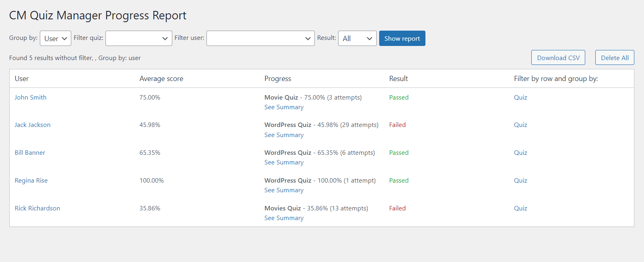Image resolution: width=644 pixels, height=262 pixels.
Task: Open the Group by dropdown
Action: coord(56,38)
